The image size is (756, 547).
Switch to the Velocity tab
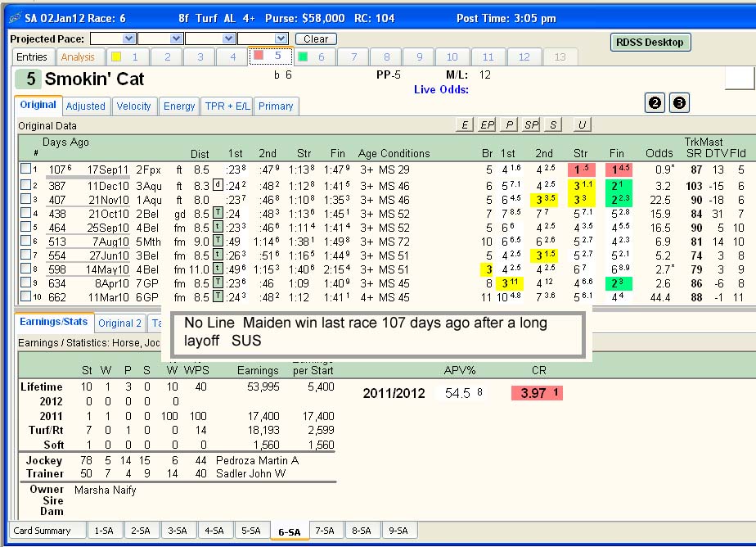click(x=133, y=106)
